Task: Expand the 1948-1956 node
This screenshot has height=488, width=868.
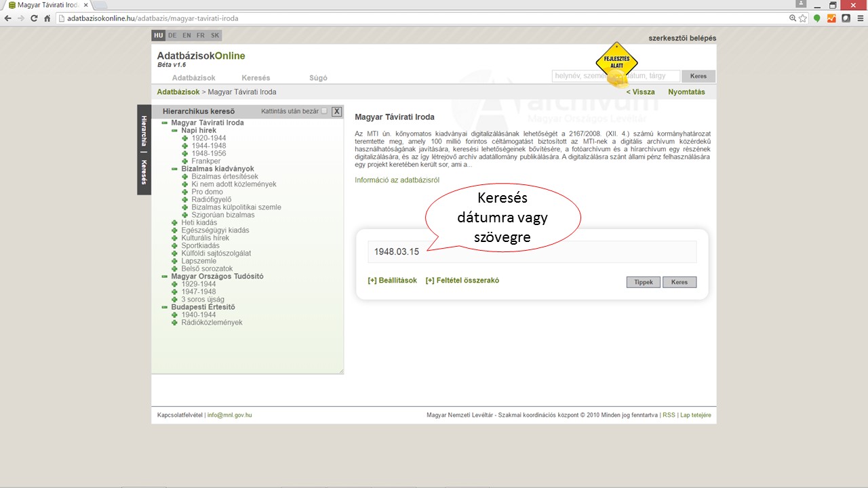Action: 184,153
